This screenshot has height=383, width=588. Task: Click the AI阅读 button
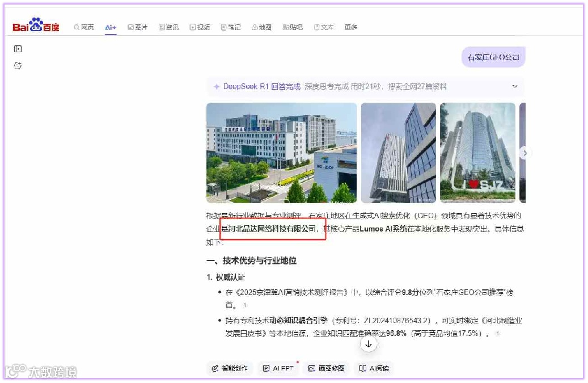(374, 368)
